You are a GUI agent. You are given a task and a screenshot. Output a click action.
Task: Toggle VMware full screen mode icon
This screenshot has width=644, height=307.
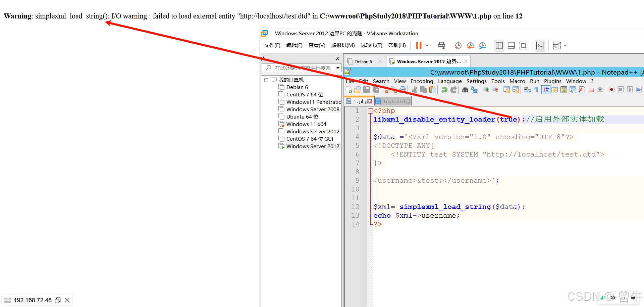pyautogui.click(x=523, y=46)
